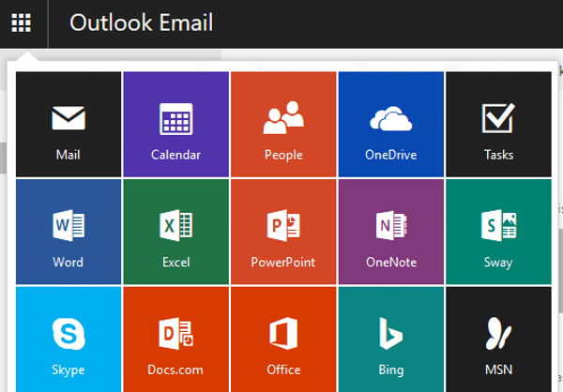Image resolution: width=563 pixels, height=392 pixels.
Task: Open the MSN tile
Action: (499, 339)
